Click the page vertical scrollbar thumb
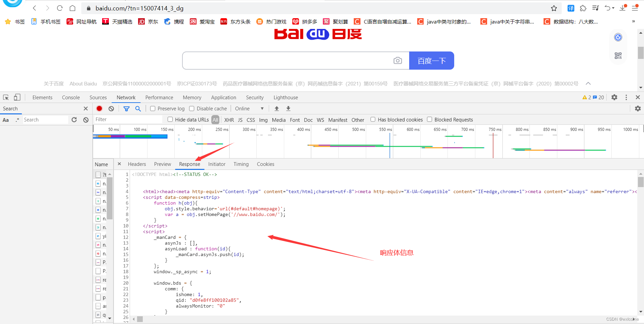 [641, 53]
